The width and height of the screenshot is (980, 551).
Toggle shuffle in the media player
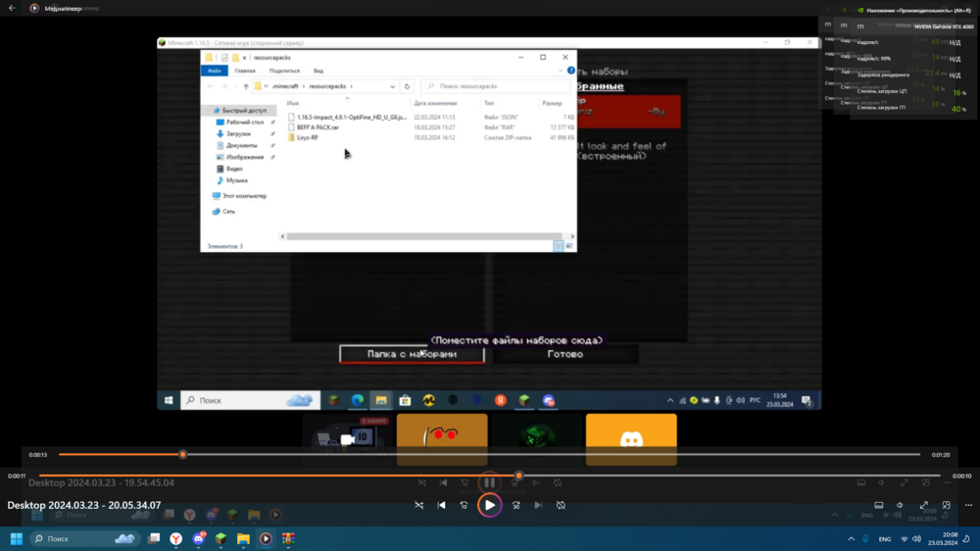pyautogui.click(x=418, y=505)
